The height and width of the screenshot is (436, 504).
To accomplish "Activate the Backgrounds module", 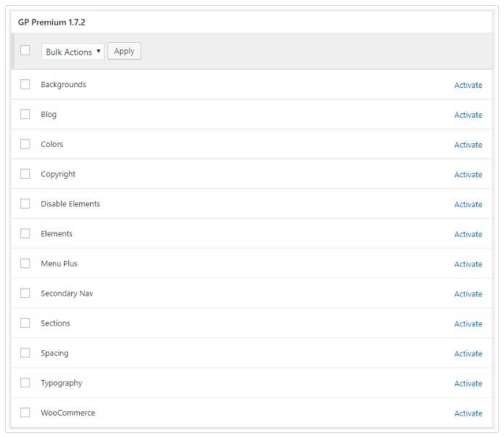I will pyautogui.click(x=468, y=85).
